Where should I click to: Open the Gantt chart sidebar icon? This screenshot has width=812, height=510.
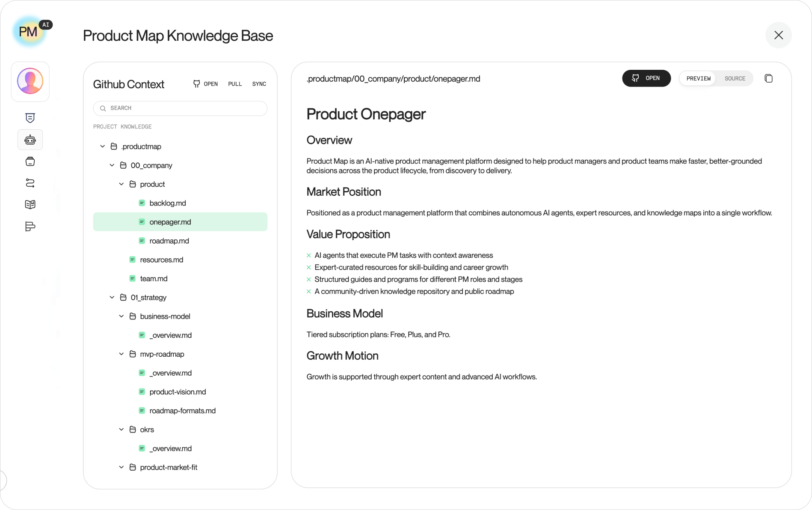click(x=30, y=227)
